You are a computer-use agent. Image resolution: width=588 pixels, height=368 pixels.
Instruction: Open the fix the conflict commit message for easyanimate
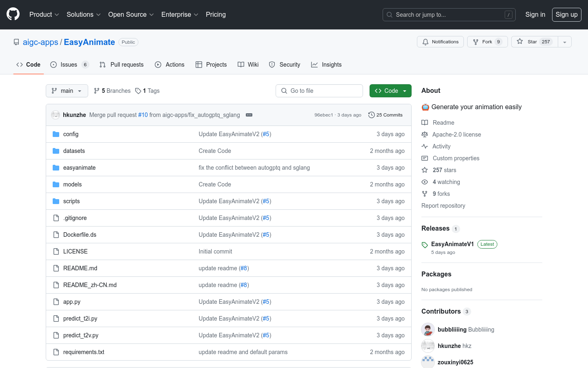pos(254,168)
